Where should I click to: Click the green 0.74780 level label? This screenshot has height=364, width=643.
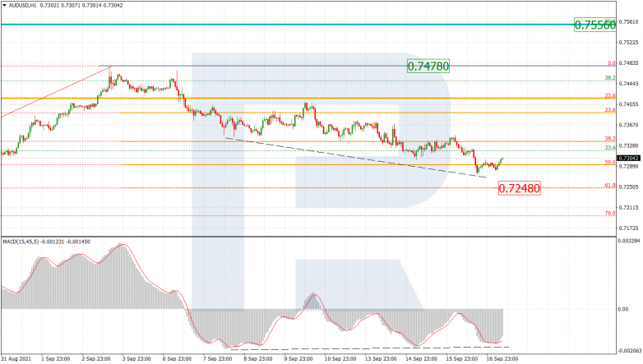click(428, 66)
